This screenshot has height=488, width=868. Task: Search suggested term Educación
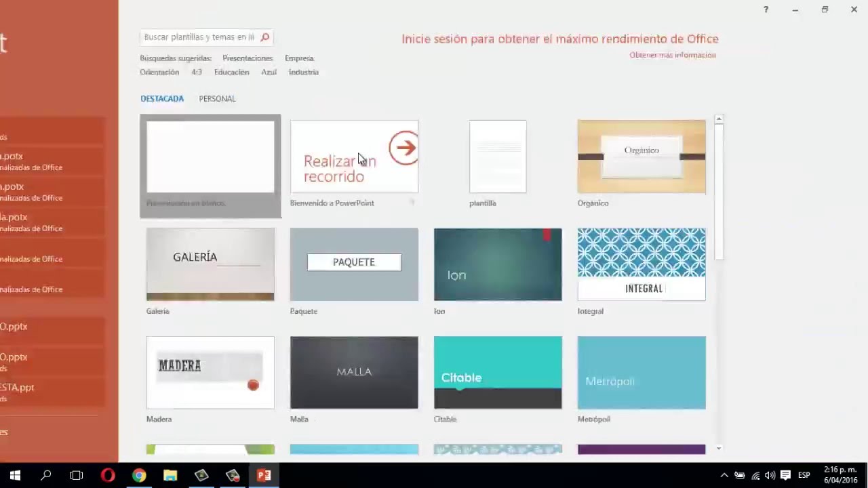point(231,72)
